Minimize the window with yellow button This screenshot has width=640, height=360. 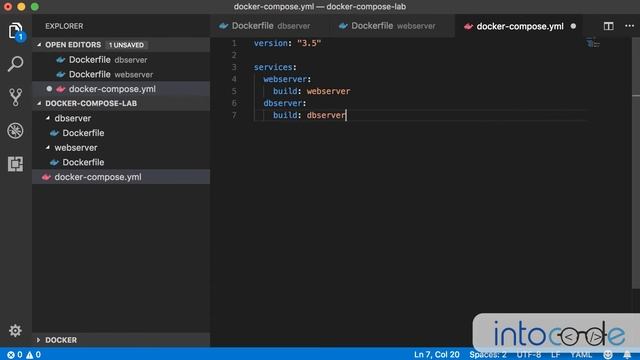[21, 7]
